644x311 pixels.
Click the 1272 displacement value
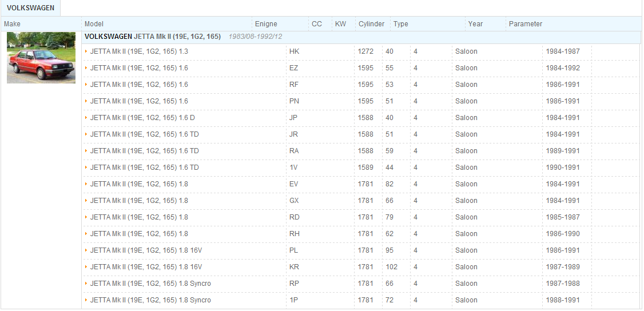coord(365,51)
